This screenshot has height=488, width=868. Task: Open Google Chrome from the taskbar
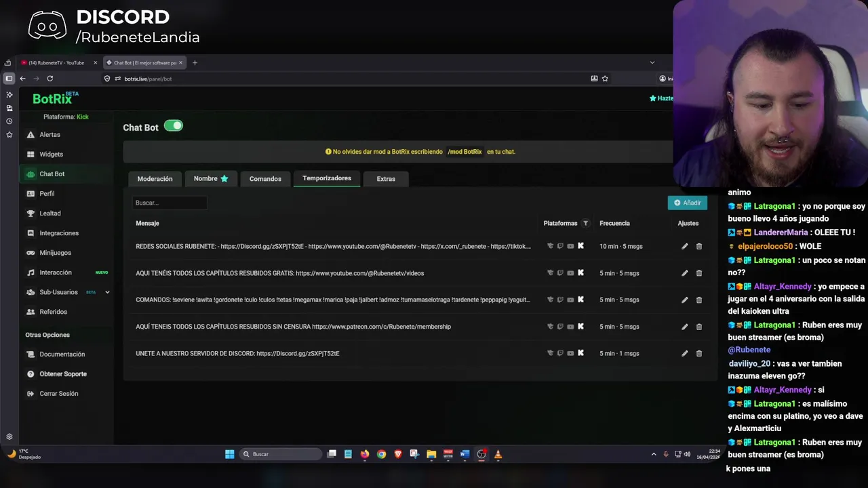[381, 454]
